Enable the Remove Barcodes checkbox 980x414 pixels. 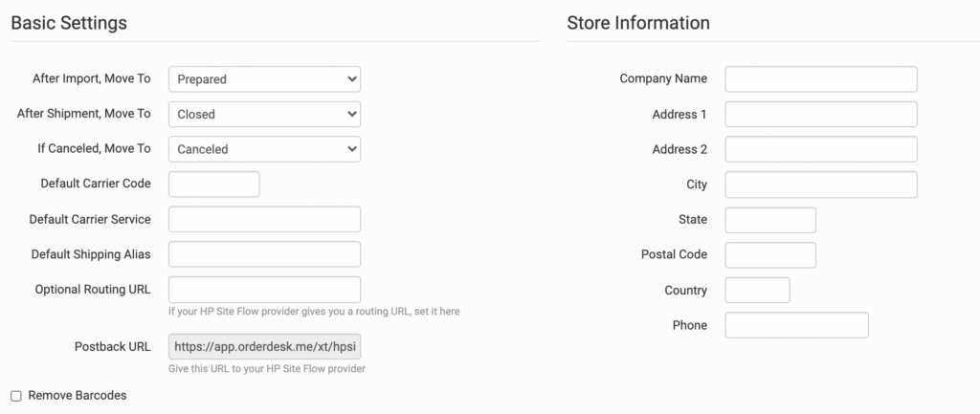pos(16,396)
